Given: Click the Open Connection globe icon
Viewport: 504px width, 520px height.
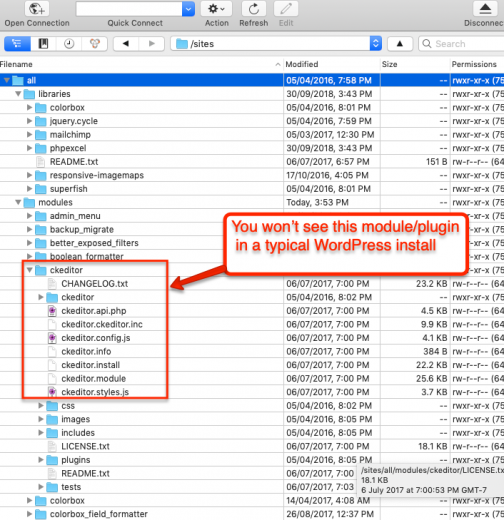Looking at the screenshot, I should point(37,9).
